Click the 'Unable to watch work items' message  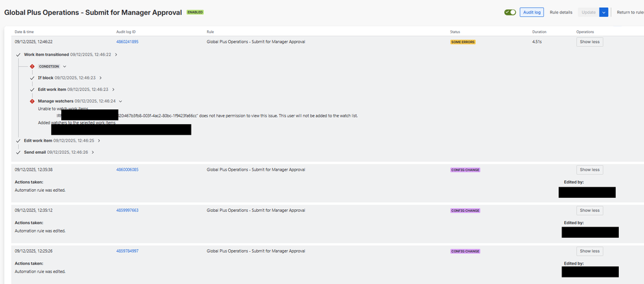(63, 109)
